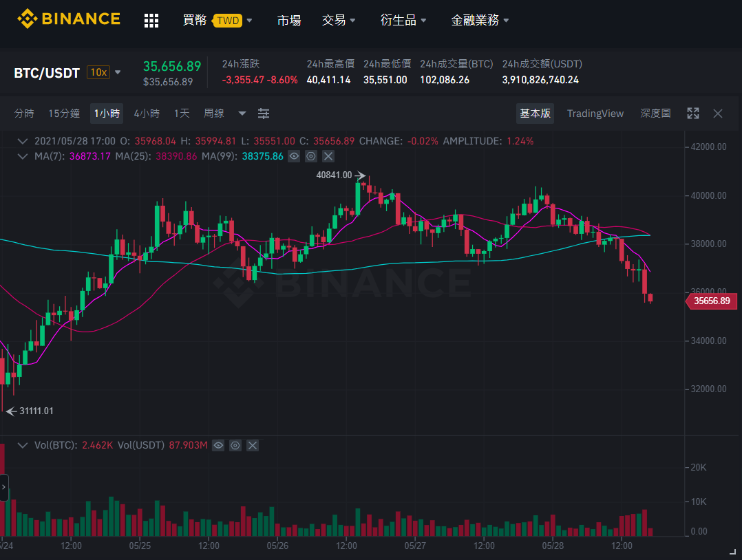742x560 pixels.
Task: Open 衍生品 derivatives menu
Action: (403, 21)
